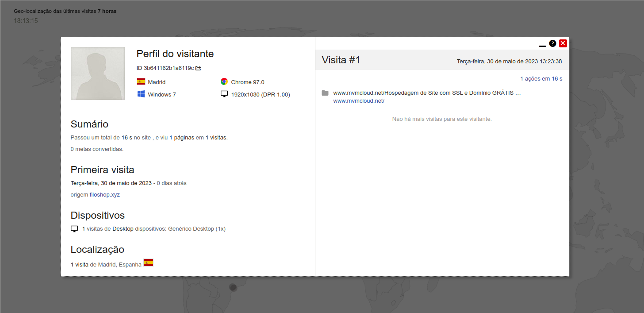Click the Spain flag under Localização
This screenshot has height=313, width=644.
(148, 263)
